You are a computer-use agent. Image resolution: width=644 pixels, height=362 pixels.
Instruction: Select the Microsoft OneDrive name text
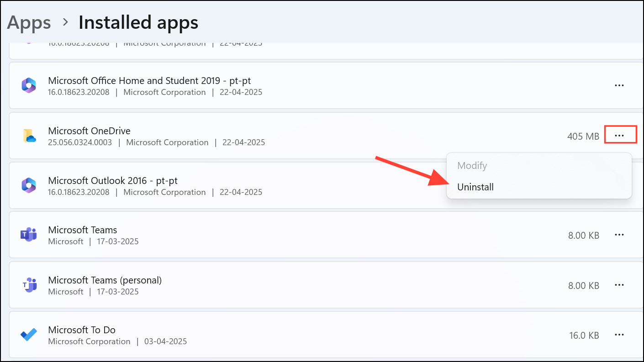point(89,131)
